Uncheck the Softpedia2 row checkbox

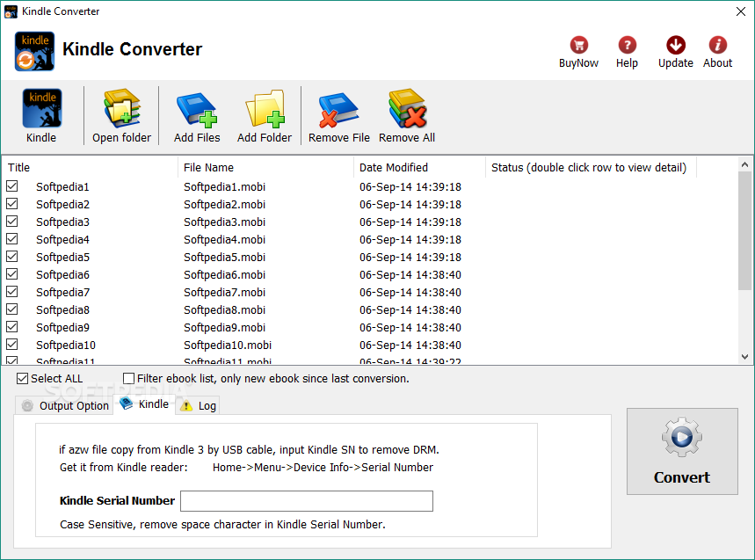12,204
